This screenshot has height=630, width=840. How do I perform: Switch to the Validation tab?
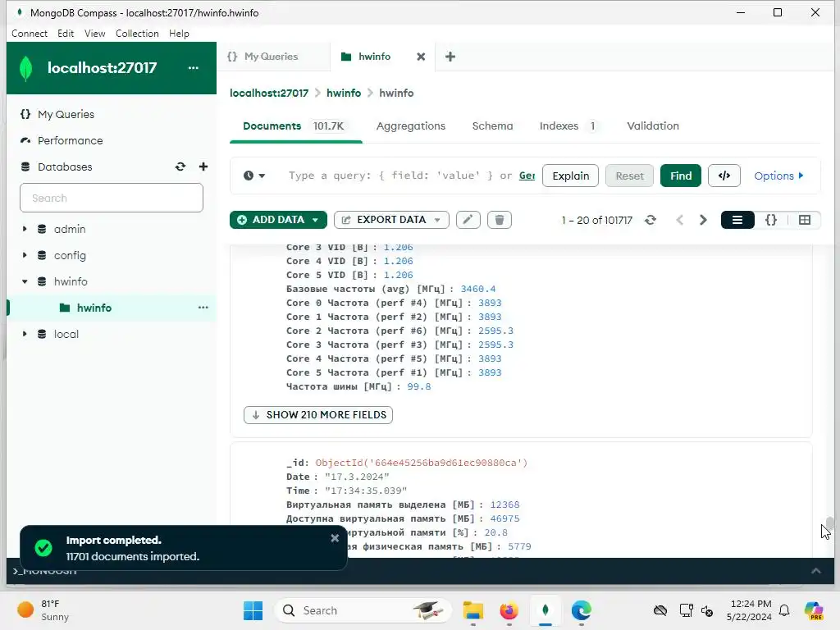(x=652, y=126)
